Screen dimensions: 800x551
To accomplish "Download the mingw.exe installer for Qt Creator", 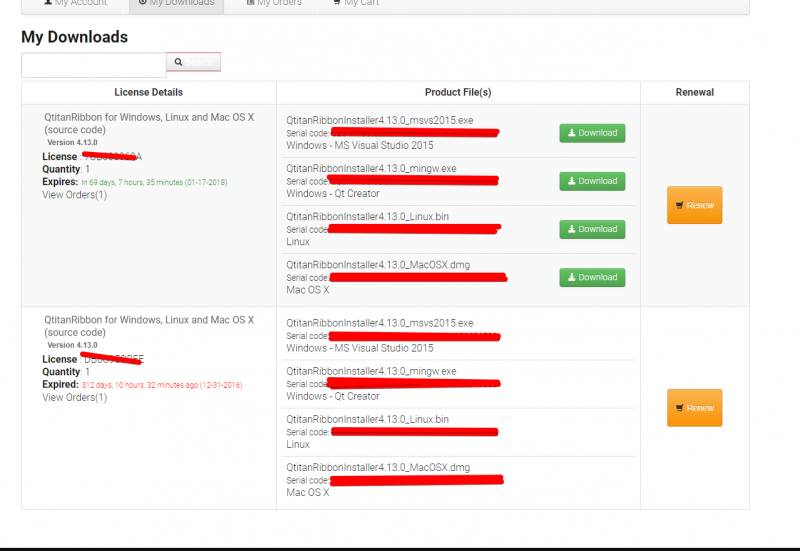I will (x=592, y=181).
